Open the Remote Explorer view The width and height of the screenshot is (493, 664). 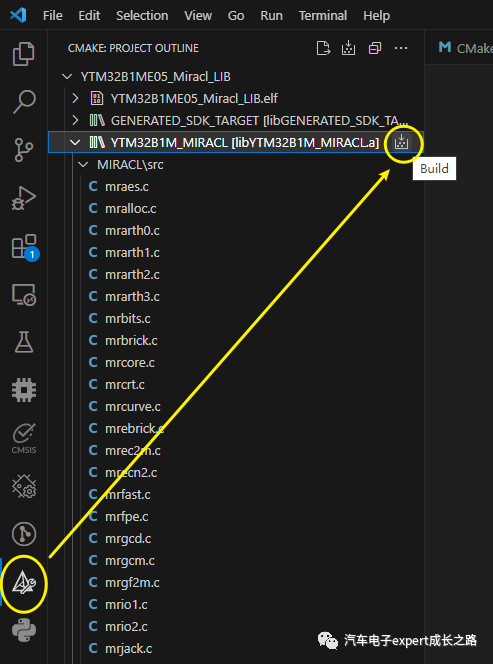pyautogui.click(x=24, y=295)
